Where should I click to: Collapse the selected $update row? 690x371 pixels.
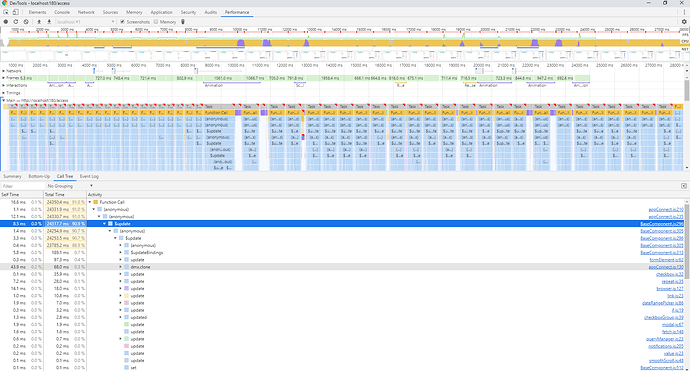(x=105, y=224)
